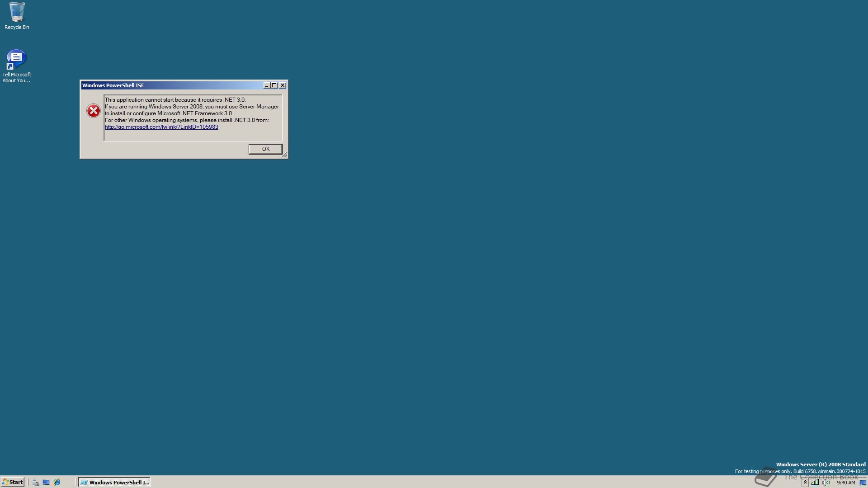Click the line "to install or configure Microsoft .NET Framework 3.0."

click(x=169, y=113)
